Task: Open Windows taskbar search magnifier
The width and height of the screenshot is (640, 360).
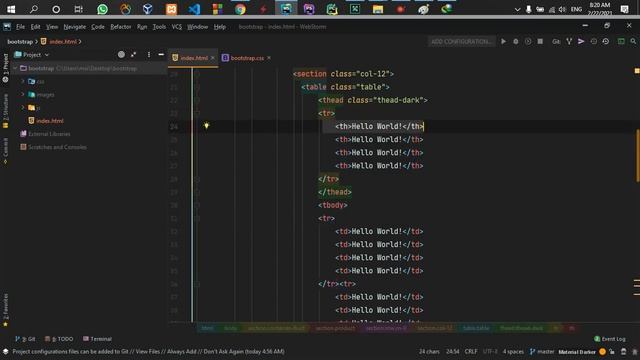Action: tap(33, 9)
